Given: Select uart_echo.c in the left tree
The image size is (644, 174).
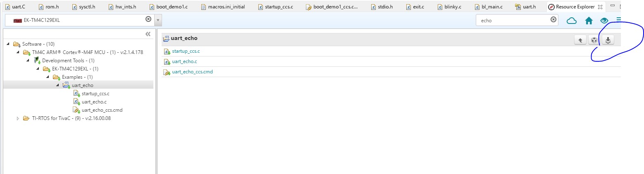Looking at the screenshot, I should (94, 102).
